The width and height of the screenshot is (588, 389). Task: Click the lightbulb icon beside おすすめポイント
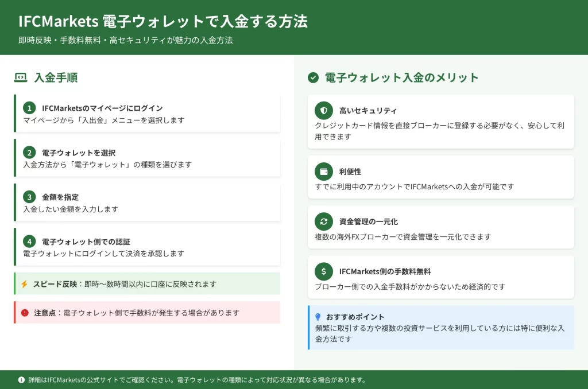(318, 317)
